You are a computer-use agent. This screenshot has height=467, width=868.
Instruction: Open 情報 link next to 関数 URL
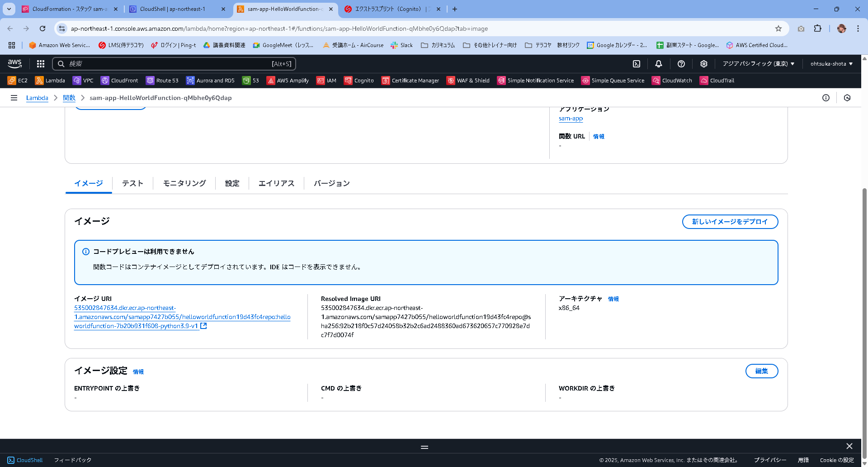coord(599,137)
